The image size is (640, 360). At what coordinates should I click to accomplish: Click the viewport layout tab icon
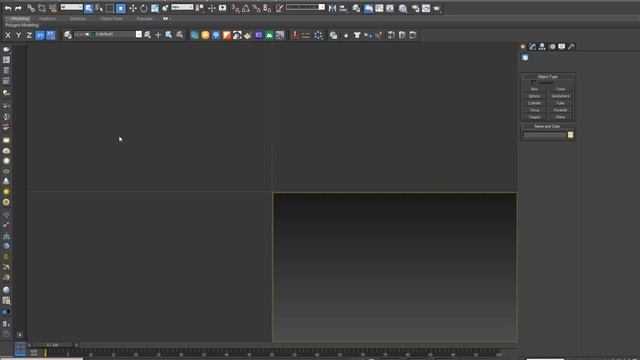pyautogui.click(x=20, y=349)
